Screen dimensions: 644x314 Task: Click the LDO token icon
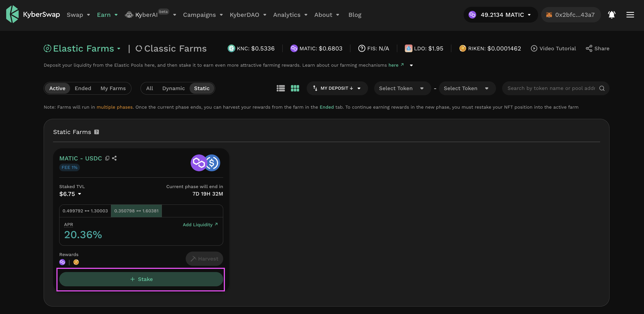(408, 48)
